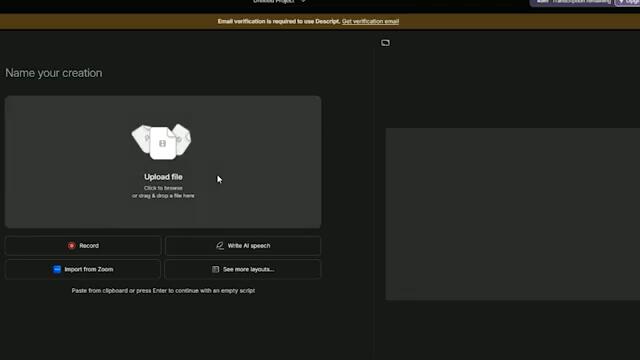Click the email verification required banner message
The height and width of the screenshot is (360, 640).
(x=279, y=21)
